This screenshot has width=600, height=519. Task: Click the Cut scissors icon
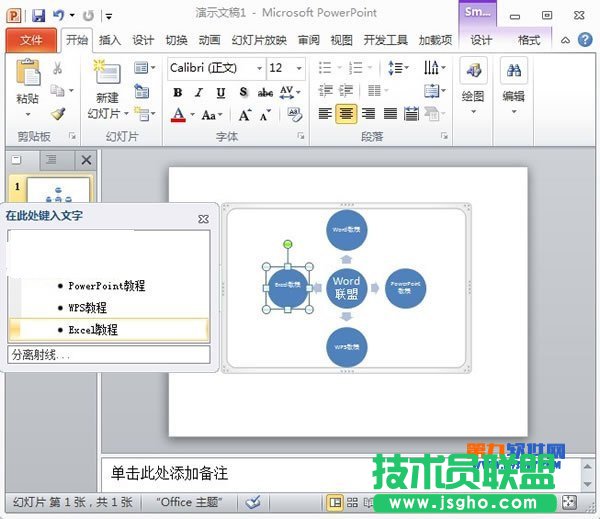[x=57, y=68]
